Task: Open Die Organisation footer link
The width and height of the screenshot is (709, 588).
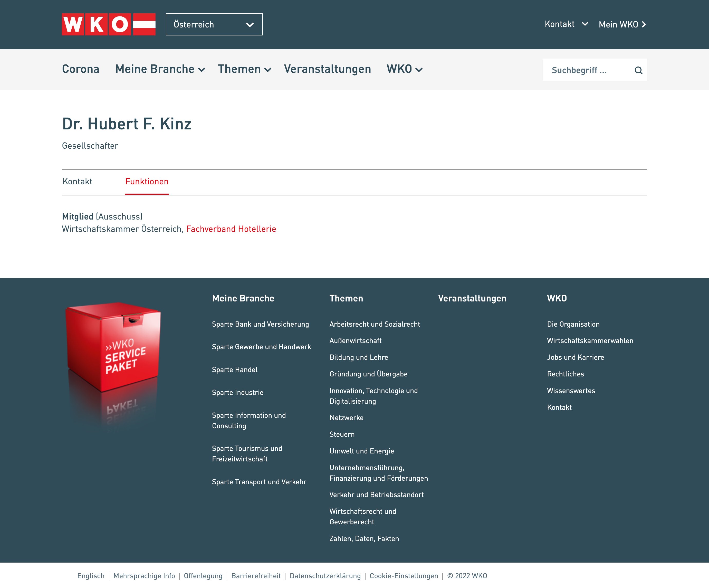Action: 573,324
